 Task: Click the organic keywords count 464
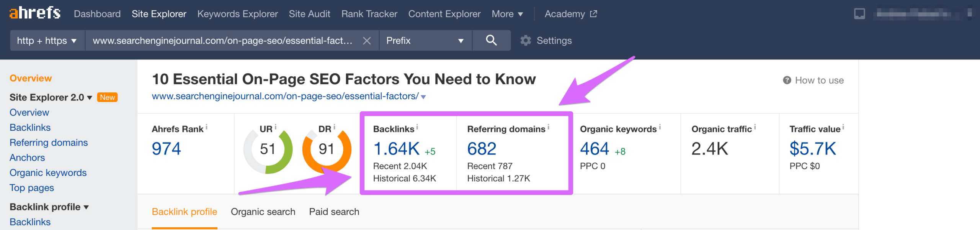point(595,149)
